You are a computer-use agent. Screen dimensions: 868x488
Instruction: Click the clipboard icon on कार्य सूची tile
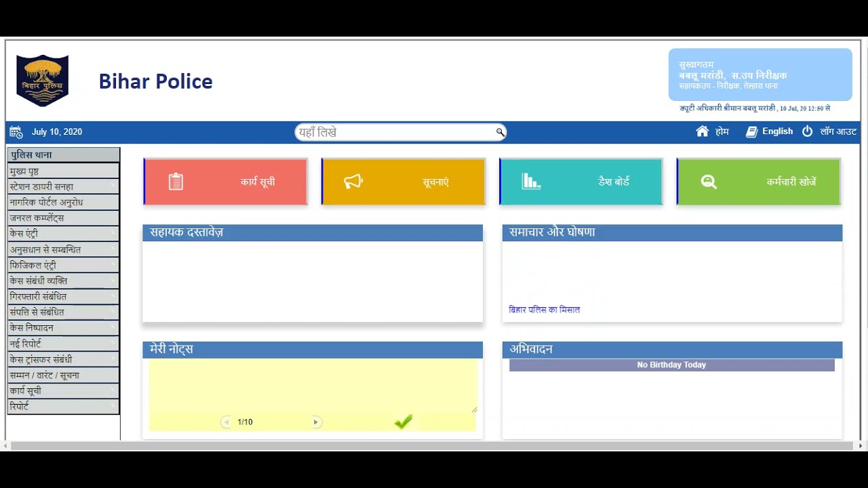[x=176, y=182]
